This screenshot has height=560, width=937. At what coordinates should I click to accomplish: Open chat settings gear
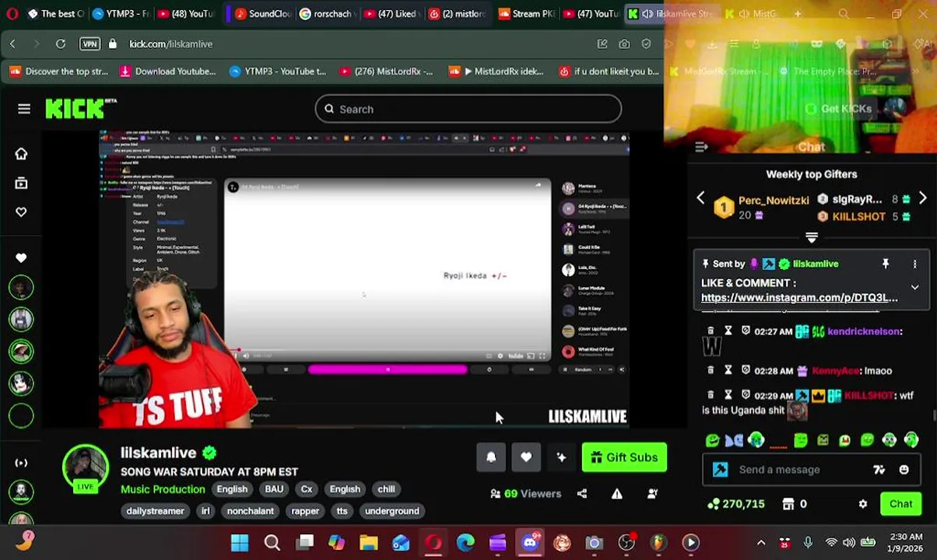[x=863, y=504]
